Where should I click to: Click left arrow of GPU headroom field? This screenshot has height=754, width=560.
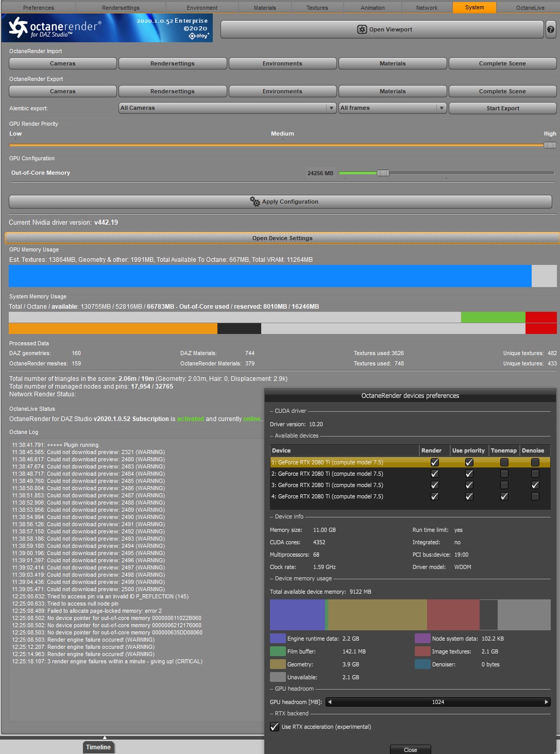(x=330, y=702)
